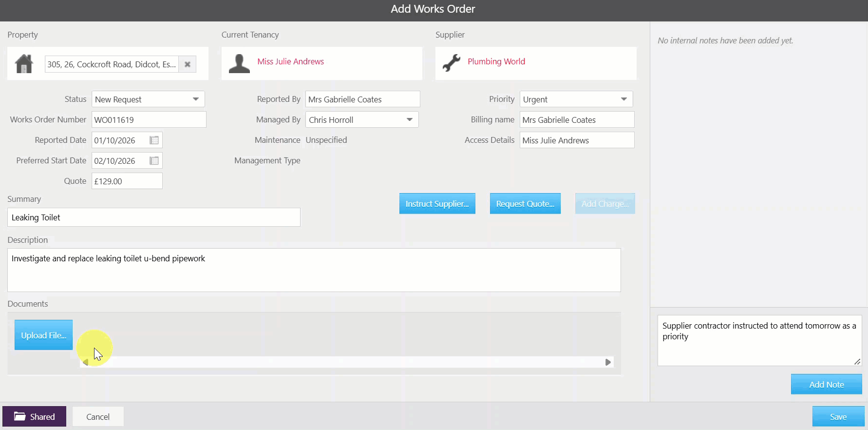Click the Billing name field
Viewport: 868px width, 430px height.
coord(577,119)
